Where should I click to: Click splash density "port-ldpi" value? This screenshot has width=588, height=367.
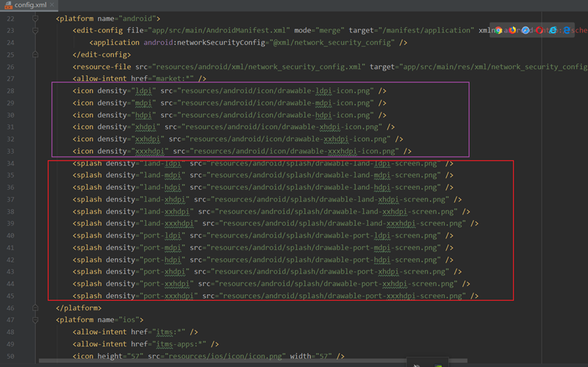162,235
